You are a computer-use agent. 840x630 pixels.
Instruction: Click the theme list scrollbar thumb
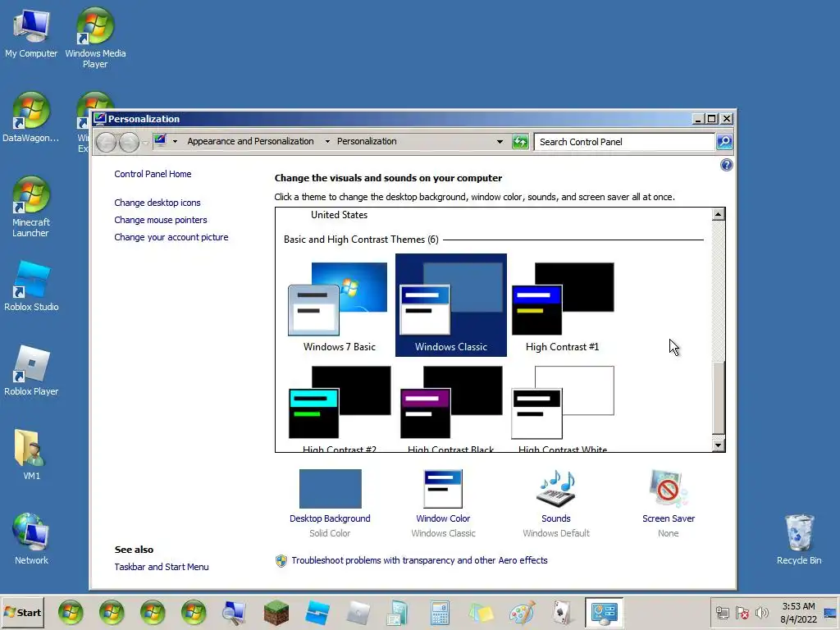[x=719, y=398]
